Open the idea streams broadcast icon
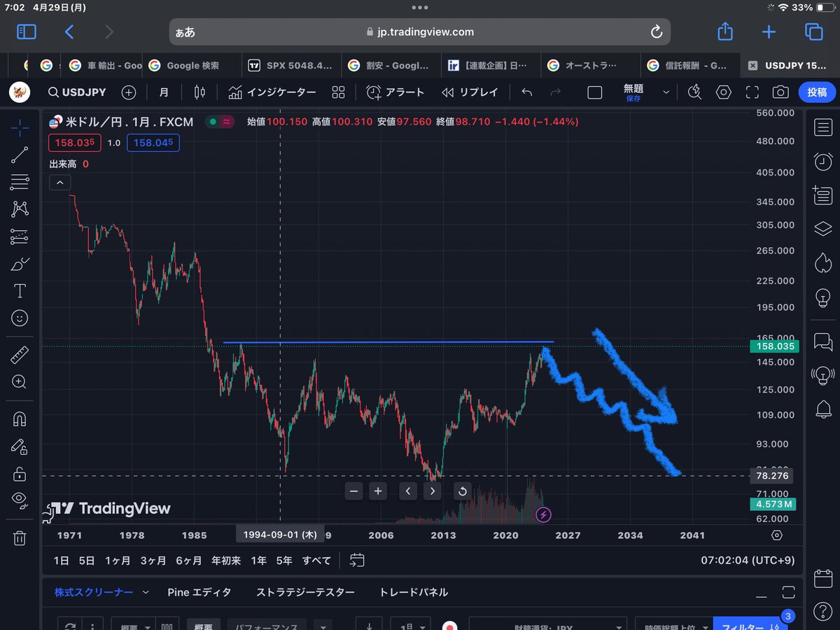This screenshot has height=630, width=840. [823, 375]
